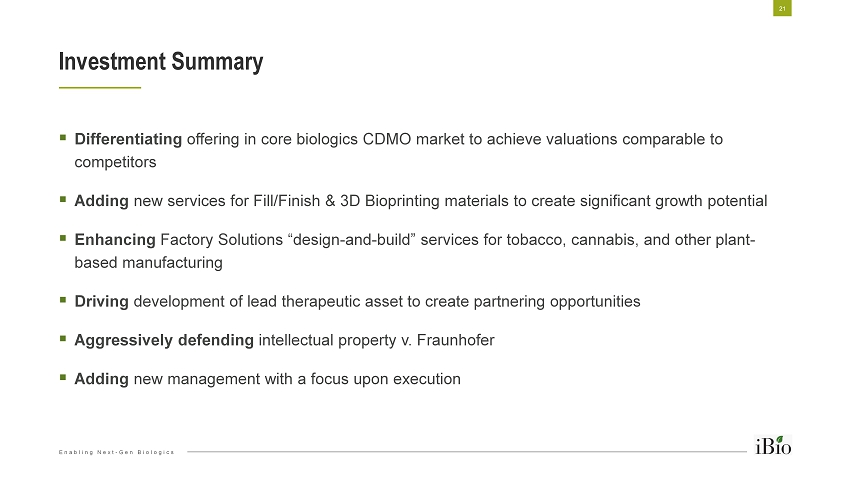Image resolution: width=850 pixels, height=477 pixels.
Task: Select the bullet square beside "Driving"
Action: click(x=63, y=300)
